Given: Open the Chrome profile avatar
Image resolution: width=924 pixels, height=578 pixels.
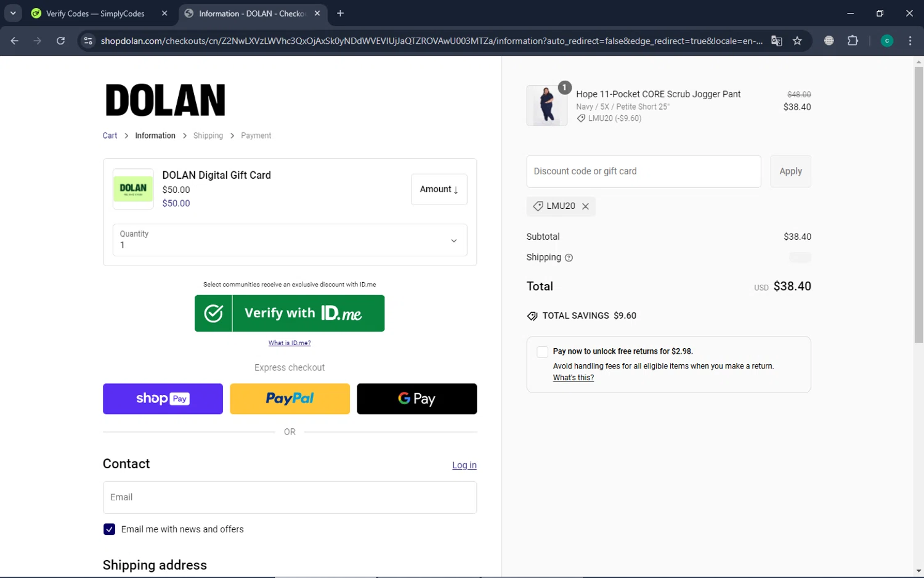Looking at the screenshot, I should tap(887, 41).
